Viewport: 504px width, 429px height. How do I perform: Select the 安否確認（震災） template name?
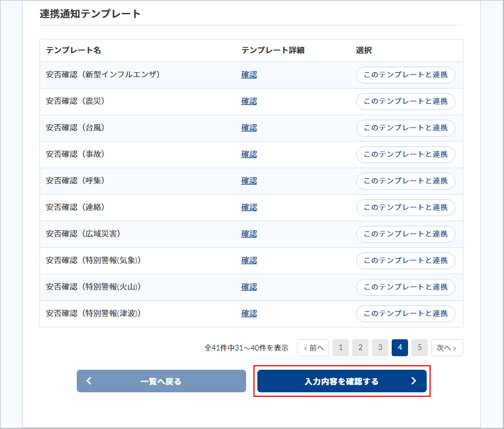pos(75,101)
